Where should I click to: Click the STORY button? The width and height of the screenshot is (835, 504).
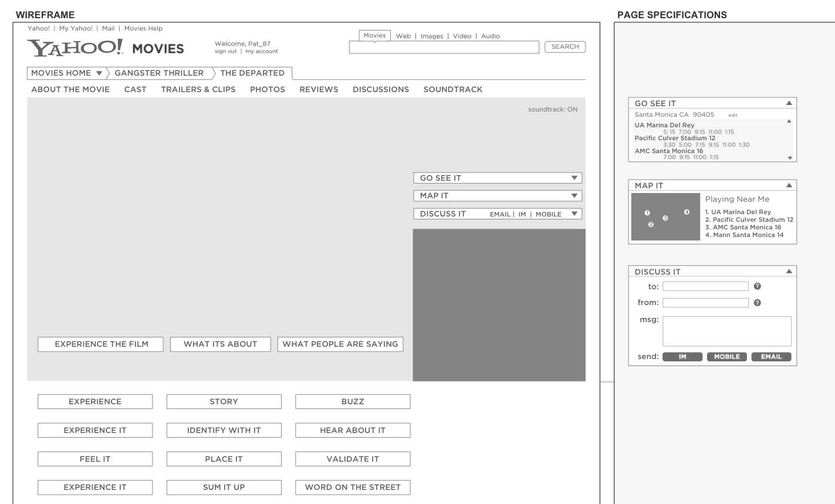pos(224,402)
